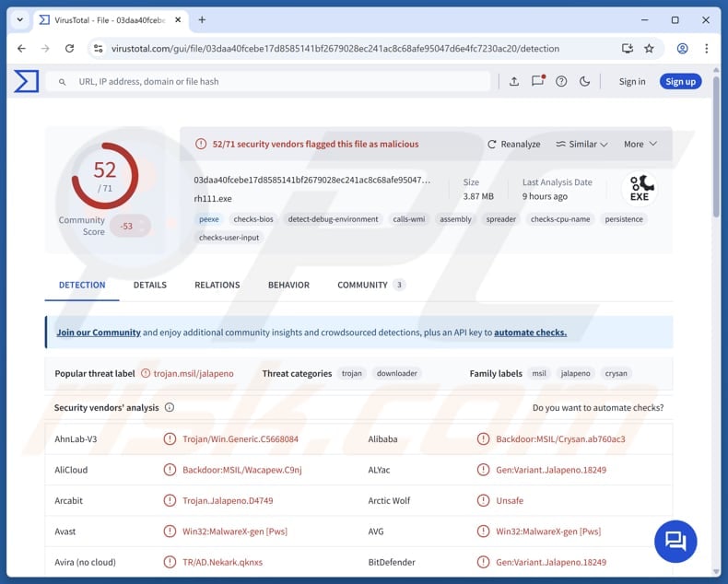Click the spreader tag
728x584 pixels.
[x=501, y=219]
